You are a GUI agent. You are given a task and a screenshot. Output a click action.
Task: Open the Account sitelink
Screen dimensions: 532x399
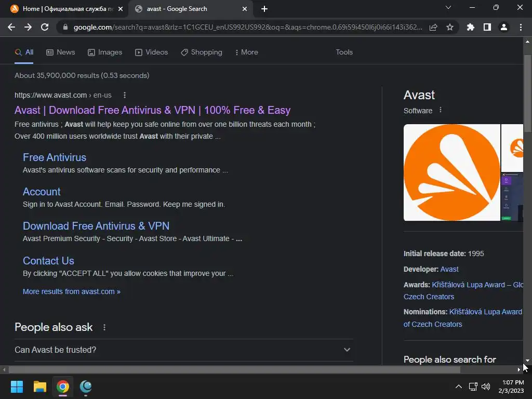[42, 192]
